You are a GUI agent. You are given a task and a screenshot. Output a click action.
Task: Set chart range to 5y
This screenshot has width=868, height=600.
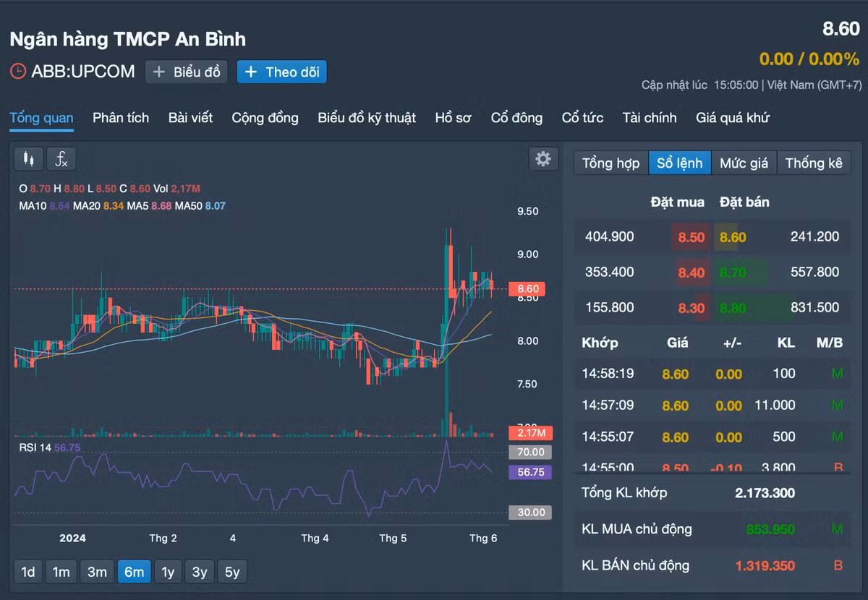point(232,573)
